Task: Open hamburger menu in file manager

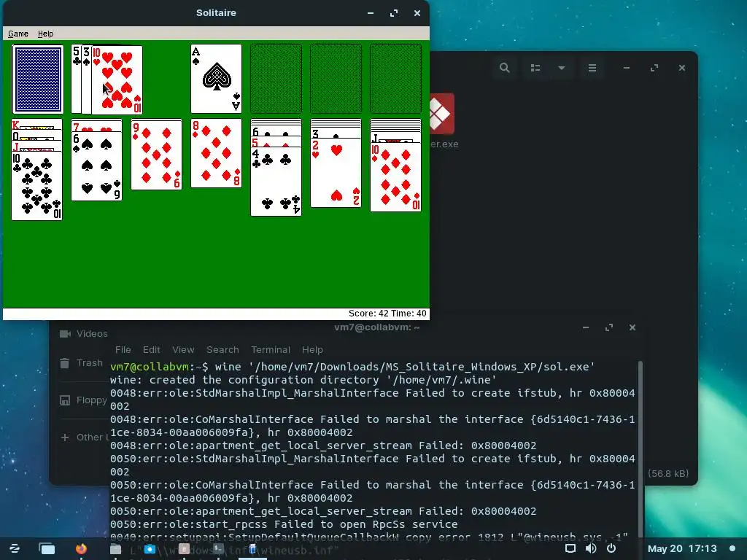Action: (x=592, y=68)
